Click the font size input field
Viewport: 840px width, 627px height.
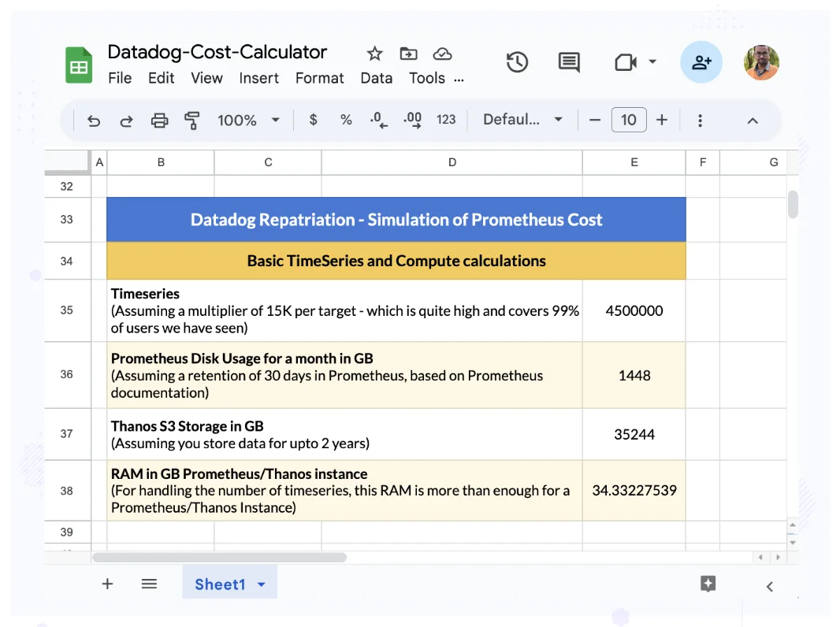tap(628, 120)
